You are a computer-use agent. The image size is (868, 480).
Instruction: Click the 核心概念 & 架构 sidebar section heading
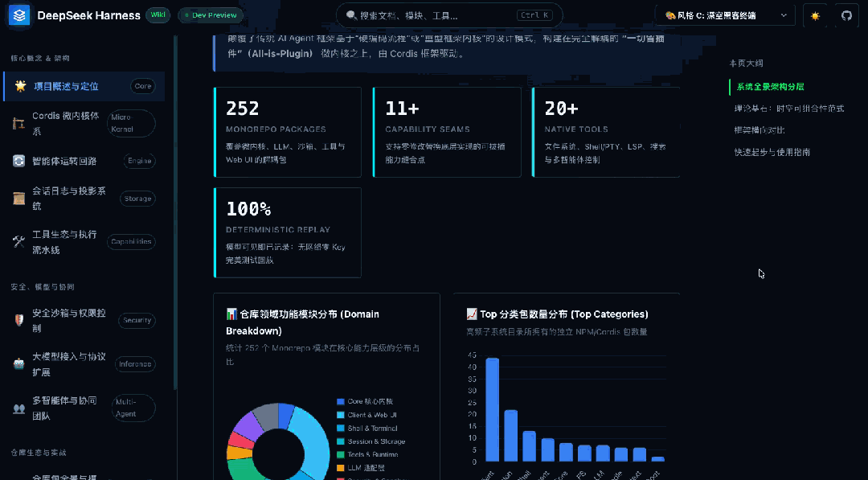(x=40, y=58)
